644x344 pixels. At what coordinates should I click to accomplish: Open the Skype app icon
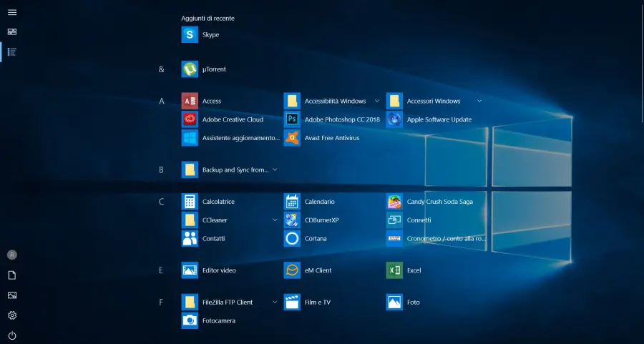coord(190,34)
